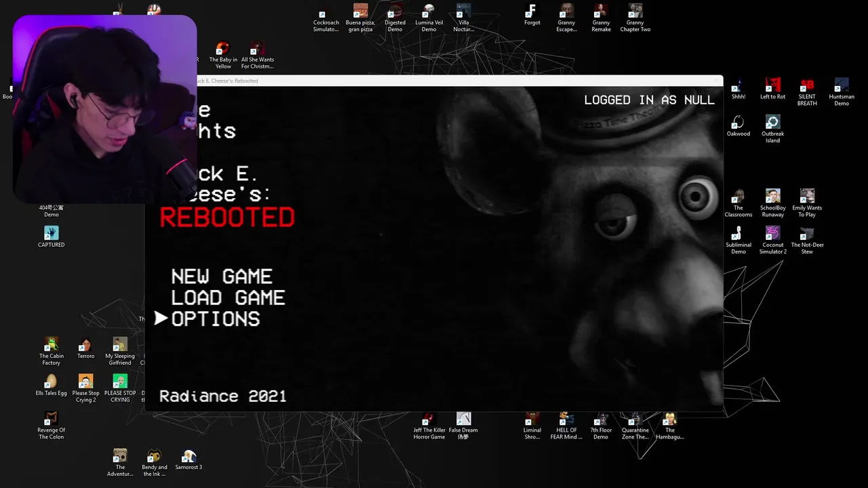Viewport: 868px width, 488px height.
Task: Click the LOGGED IN AS NULL text
Action: coord(649,100)
